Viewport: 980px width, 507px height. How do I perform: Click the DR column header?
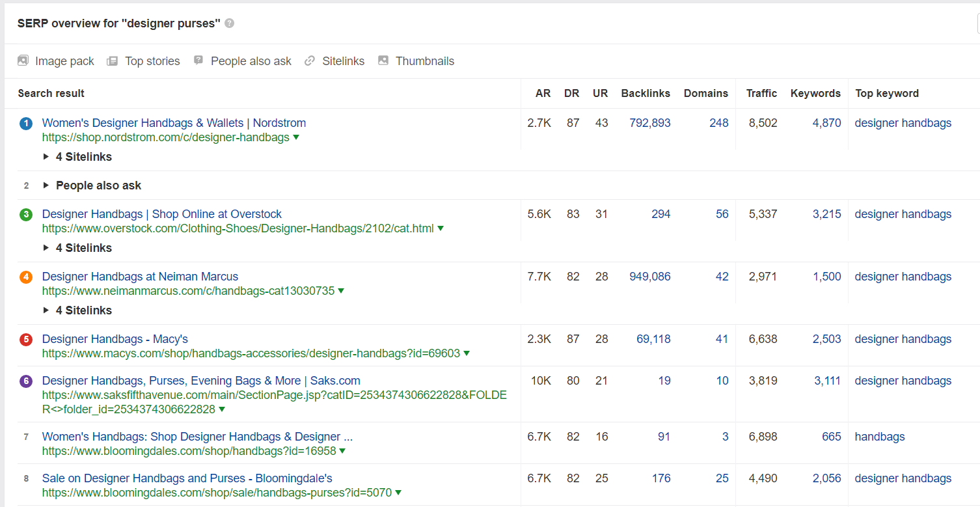[571, 93]
